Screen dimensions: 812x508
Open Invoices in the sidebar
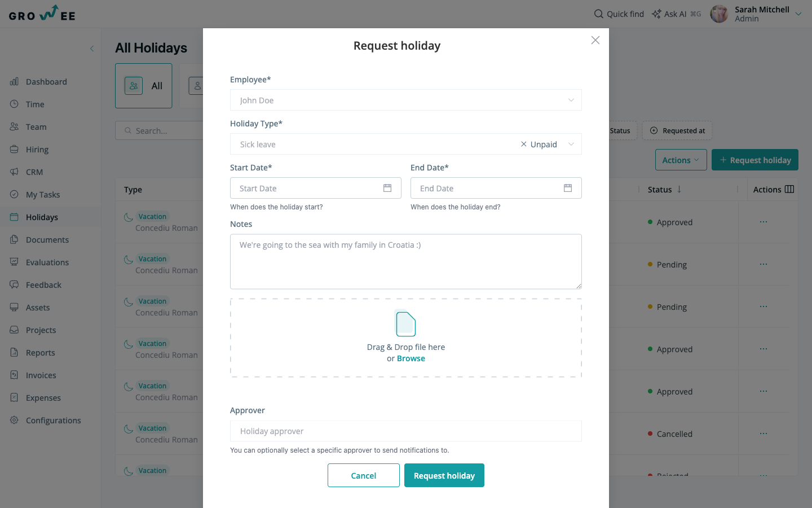pyautogui.click(x=41, y=375)
